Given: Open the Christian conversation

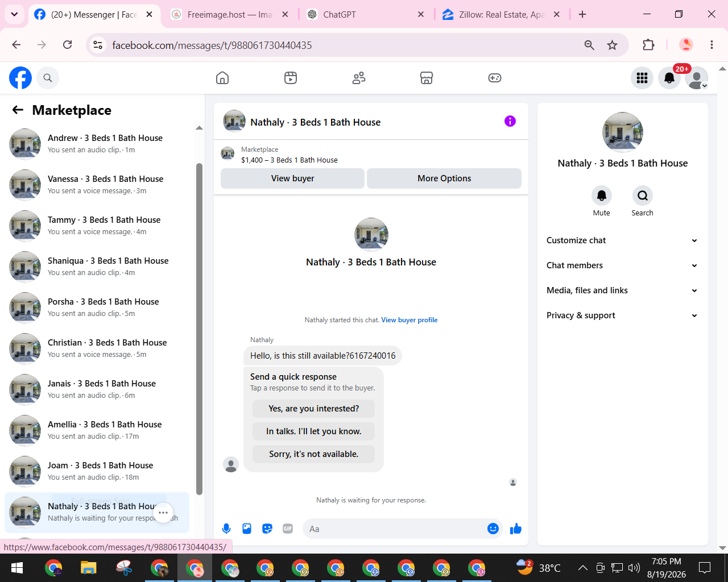Looking at the screenshot, I should 98,348.
